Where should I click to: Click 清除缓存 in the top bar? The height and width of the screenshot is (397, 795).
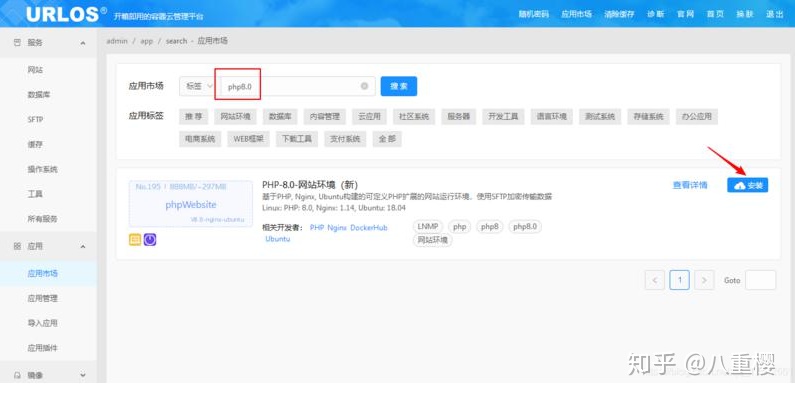[619, 14]
